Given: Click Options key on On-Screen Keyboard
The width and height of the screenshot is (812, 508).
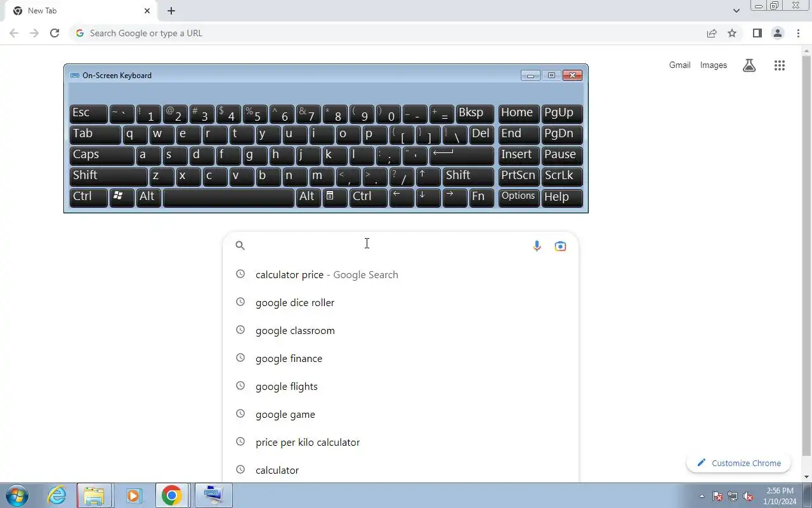Looking at the screenshot, I should (x=519, y=197).
